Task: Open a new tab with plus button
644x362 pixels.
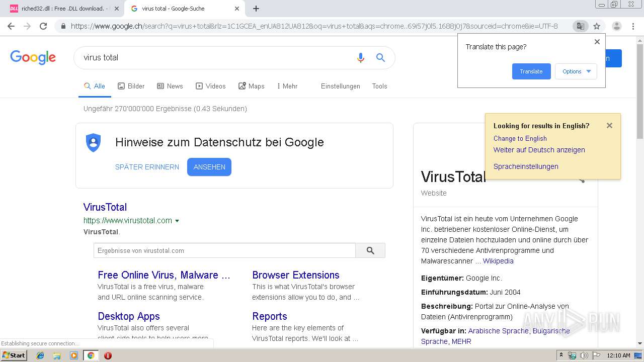Action: coord(256,9)
